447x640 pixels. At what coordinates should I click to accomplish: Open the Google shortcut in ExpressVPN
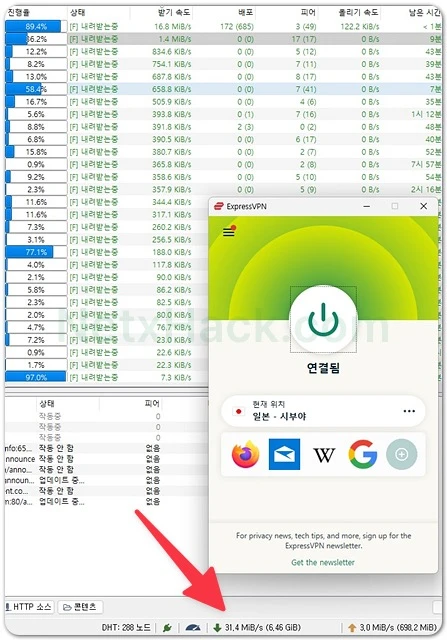(363, 454)
